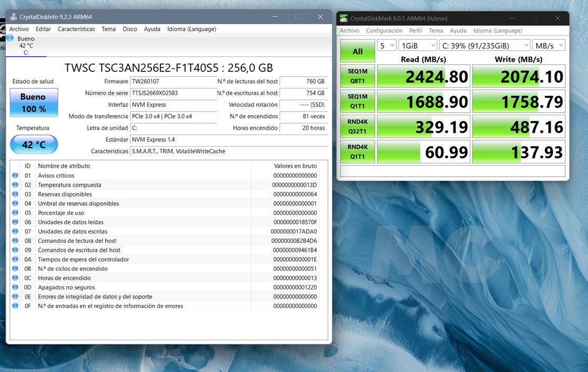Click the disk title TWSC TSC3AN256E2-F1T40S5
The height and width of the screenshot is (372, 588).
(169, 68)
